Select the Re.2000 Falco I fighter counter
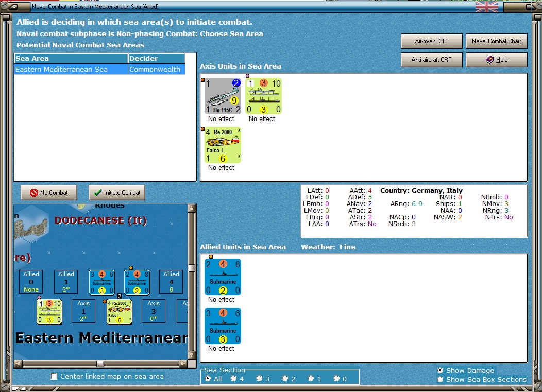The width and height of the screenshot is (542, 392). (223, 145)
